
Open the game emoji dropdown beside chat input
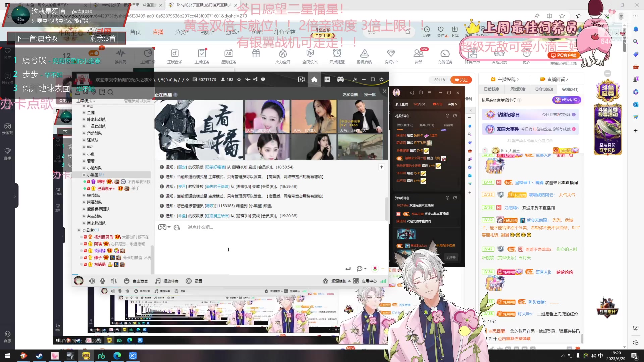coord(164,227)
